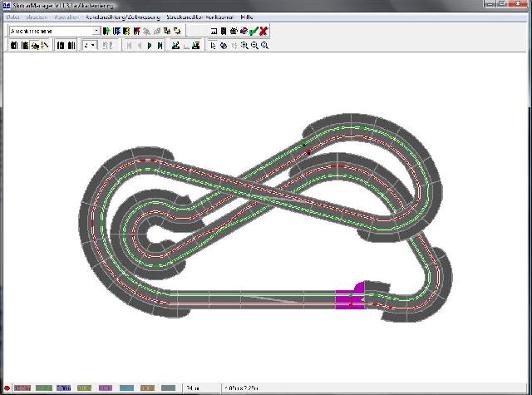Click the first green-arrow track icon
This screenshot has width=532, height=395.
click(x=106, y=31)
